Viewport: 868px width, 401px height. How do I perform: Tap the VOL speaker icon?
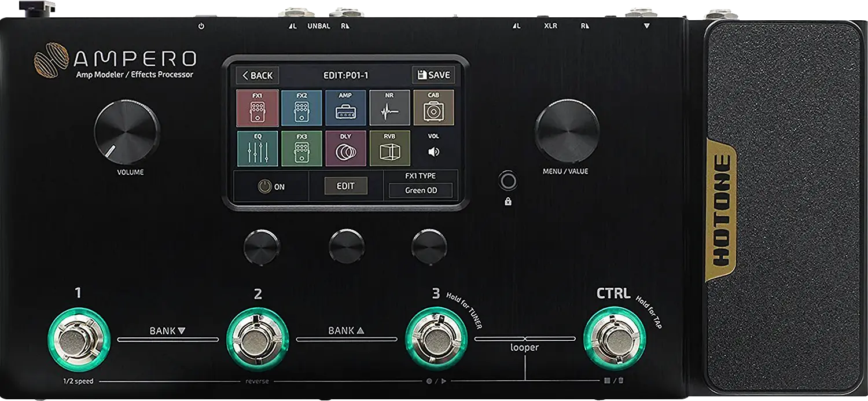coord(433,152)
